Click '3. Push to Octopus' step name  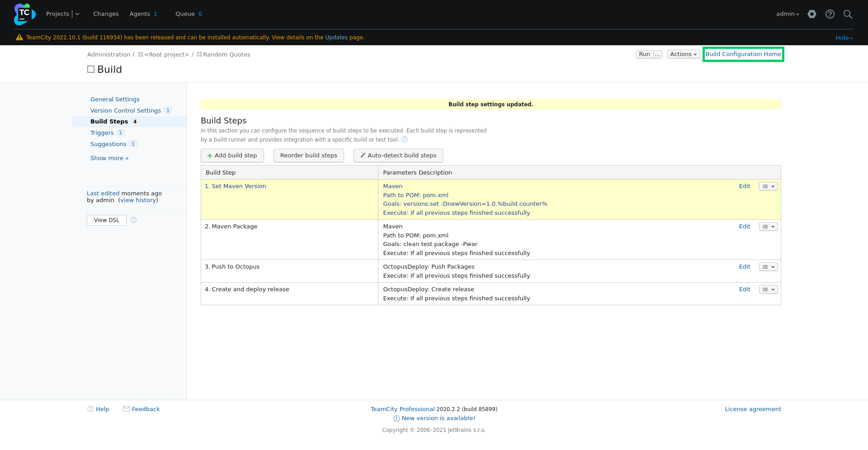pos(232,267)
